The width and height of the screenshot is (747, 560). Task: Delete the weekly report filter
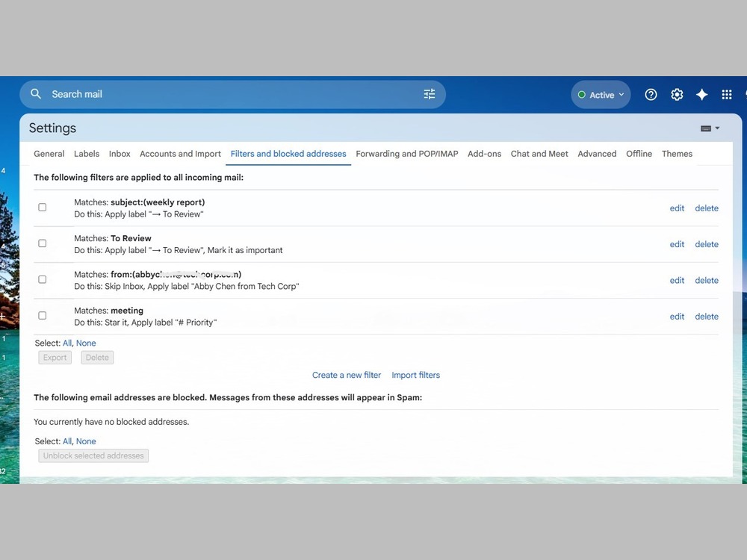tap(707, 208)
